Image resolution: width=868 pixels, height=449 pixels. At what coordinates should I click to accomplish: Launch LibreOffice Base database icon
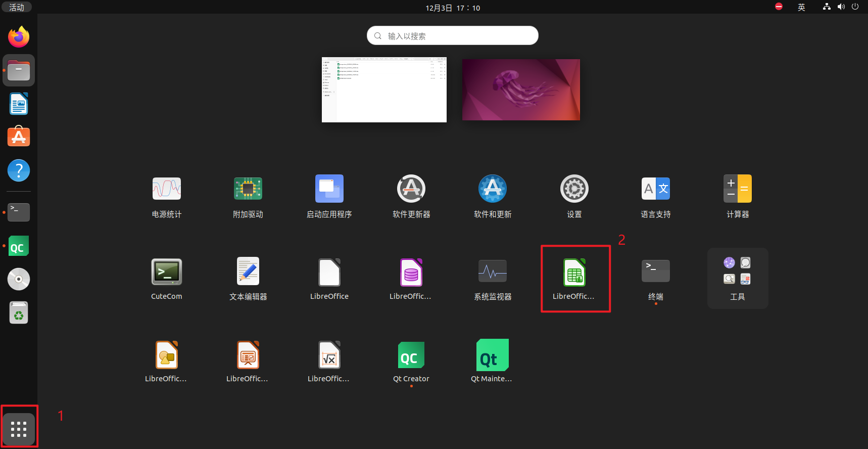[x=411, y=279]
